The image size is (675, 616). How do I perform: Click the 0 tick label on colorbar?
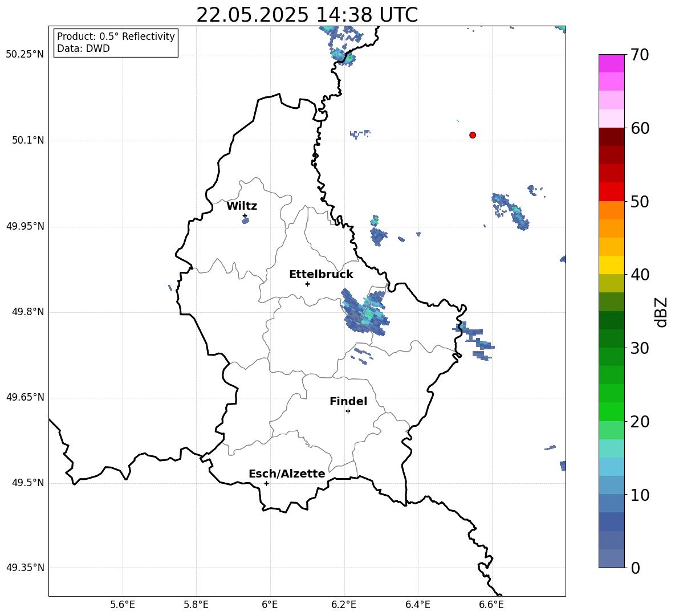click(x=636, y=568)
